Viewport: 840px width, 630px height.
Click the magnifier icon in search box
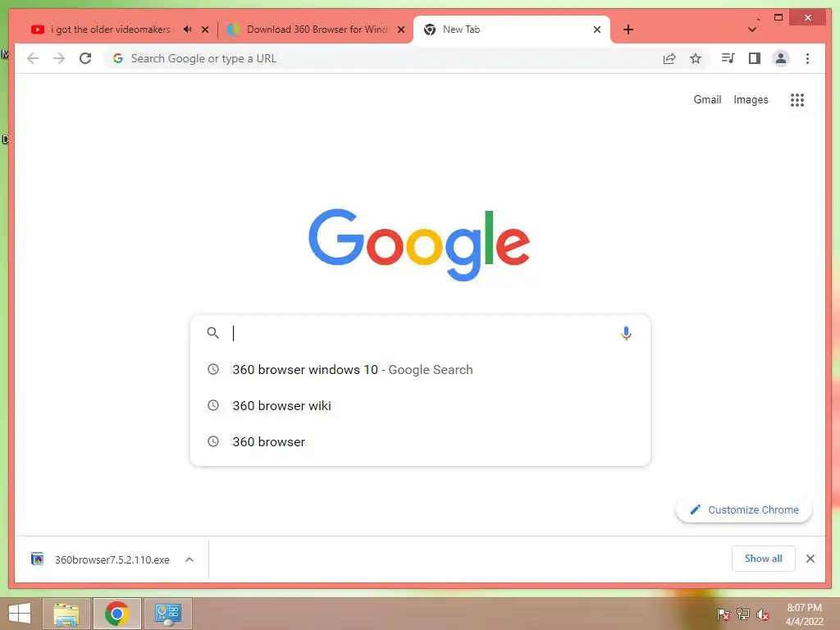pos(212,333)
